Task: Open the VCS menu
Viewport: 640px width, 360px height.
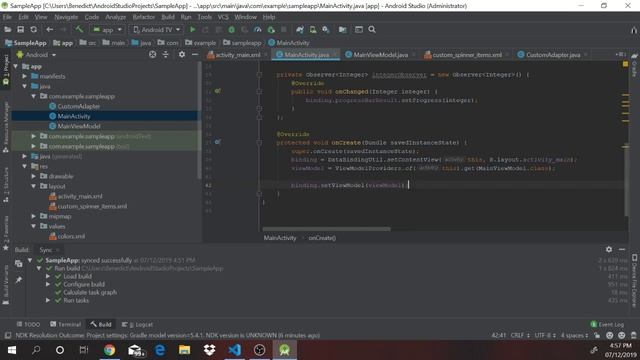Action: pyautogui.click(x=223, y=17)
